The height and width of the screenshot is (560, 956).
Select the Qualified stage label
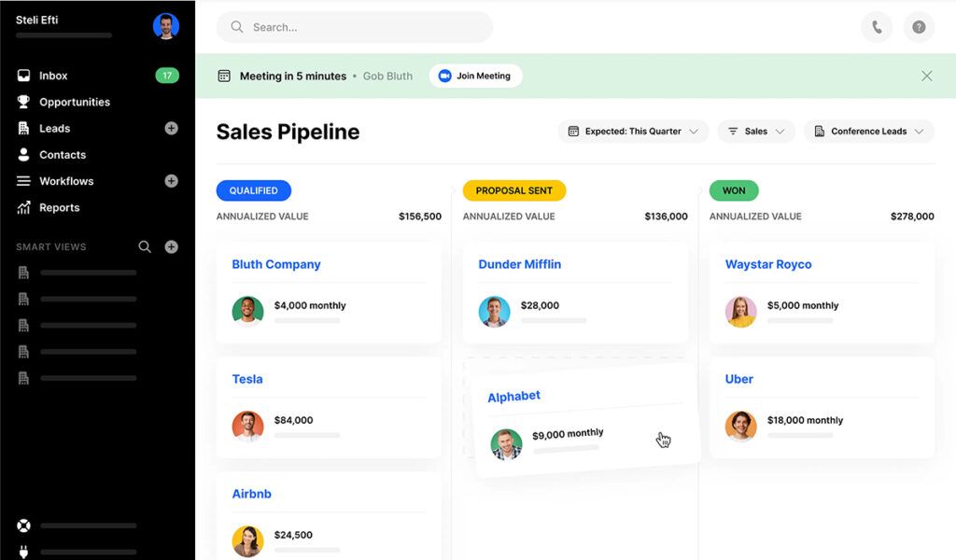254,190
